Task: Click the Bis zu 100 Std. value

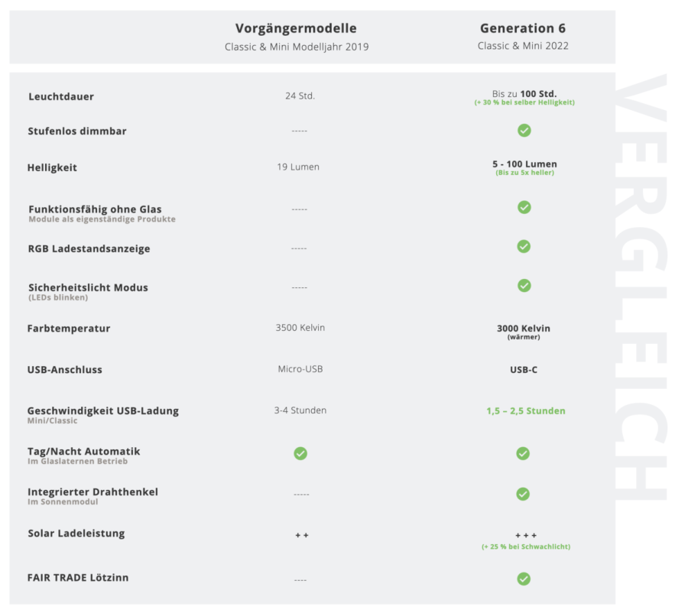Action: tap(524, 93)
